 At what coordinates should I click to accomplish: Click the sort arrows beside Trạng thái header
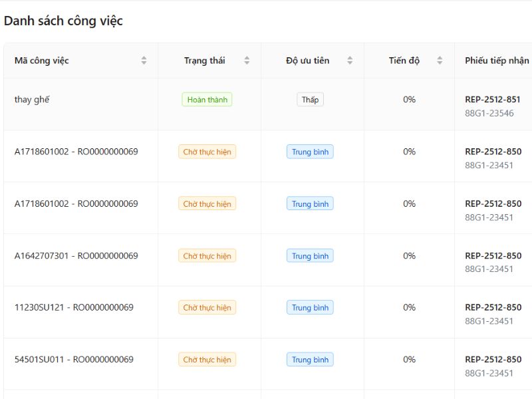(x=247, y=61)
